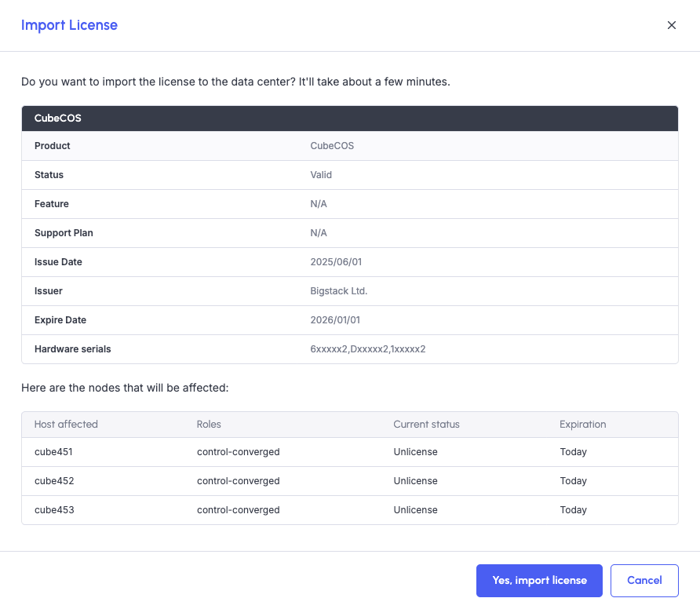Select the 2026/01/01 expire date value
This screenshot has width=700, height=609.
click(x=335, y=320)
